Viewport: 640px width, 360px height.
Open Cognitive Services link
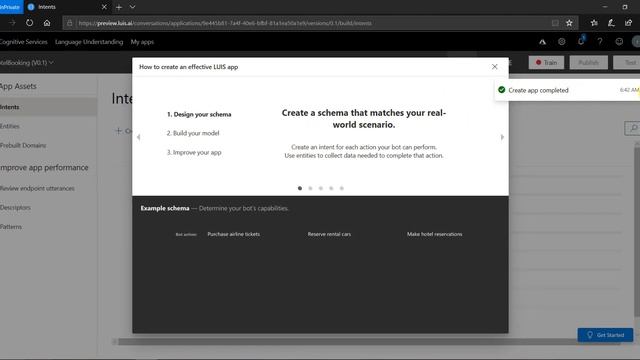click(24, 42)
